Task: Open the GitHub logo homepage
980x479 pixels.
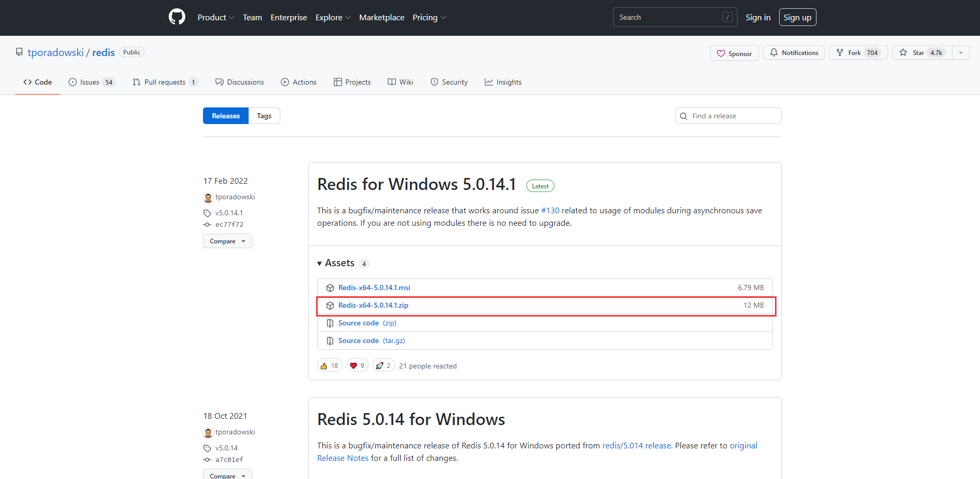Action: 177,17
